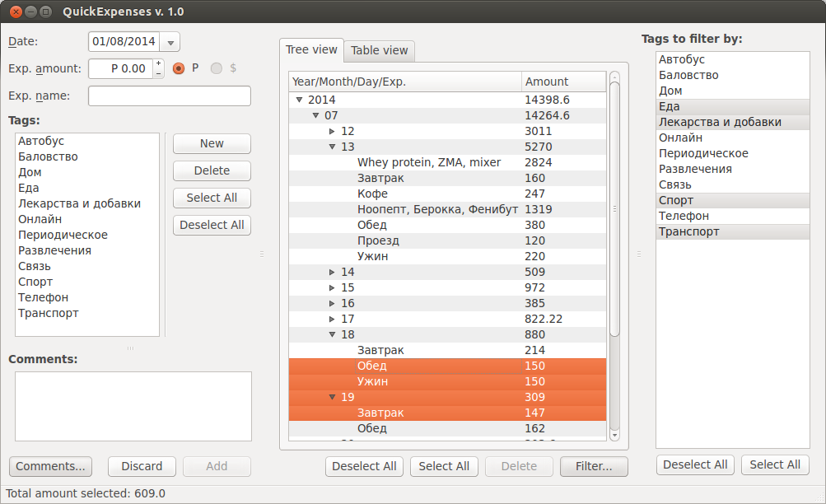Click the Date text field
This screenshot has width=826, height=504.
pyautogui.click(x=125, y=42)
